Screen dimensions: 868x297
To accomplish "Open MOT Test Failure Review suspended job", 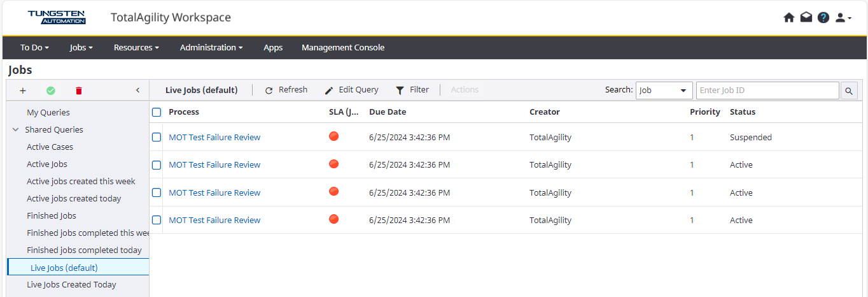I will pyautogui.click(x=214, y=137).
